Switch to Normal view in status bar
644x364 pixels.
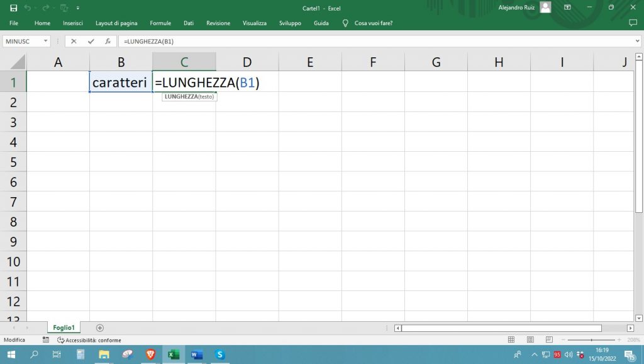click(511, 339)
